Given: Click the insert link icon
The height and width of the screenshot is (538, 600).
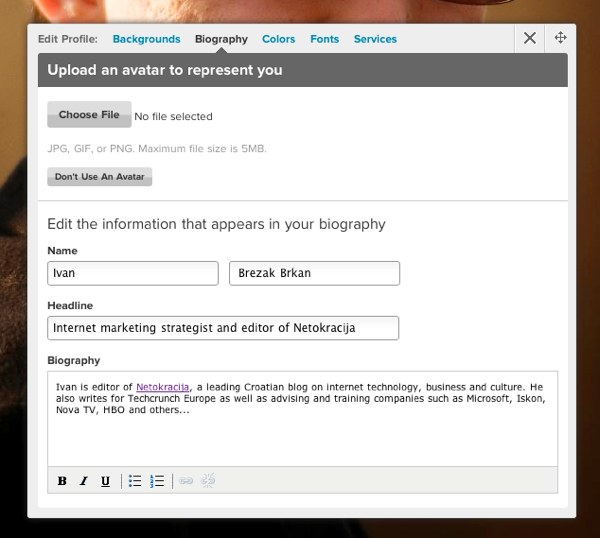Looking at the screenshot, I should (x=186, y=481).
